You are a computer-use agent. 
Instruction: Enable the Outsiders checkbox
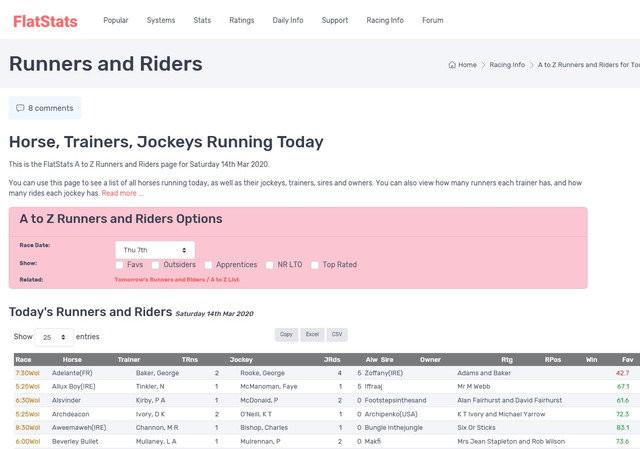155,265
